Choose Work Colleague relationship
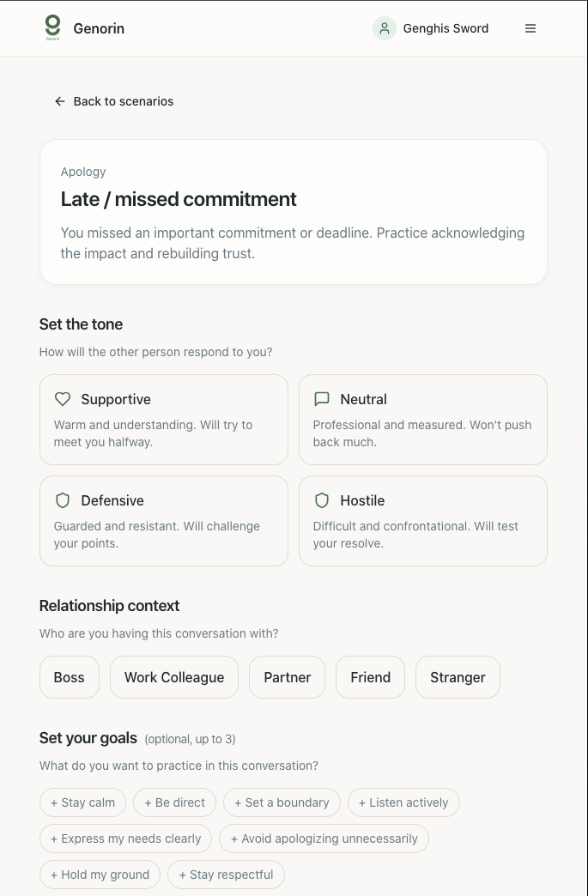This screenshot has width=588, height=896. pyautogui.click(x=174, y=677)
